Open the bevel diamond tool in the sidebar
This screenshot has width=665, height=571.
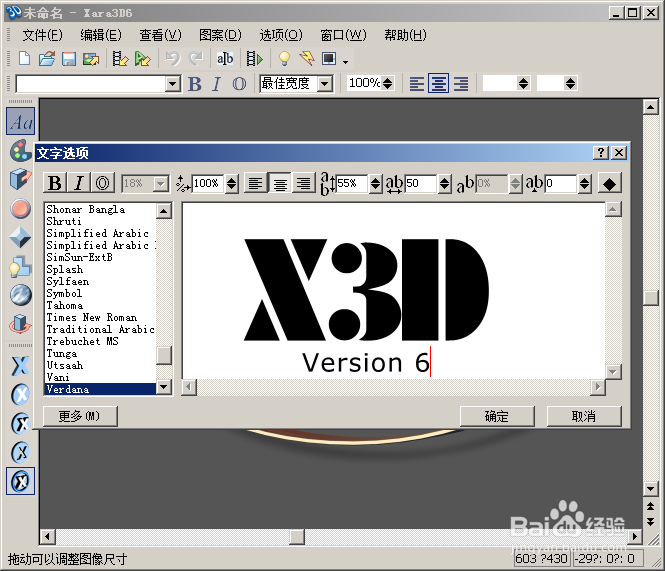(x=20, y=237)
